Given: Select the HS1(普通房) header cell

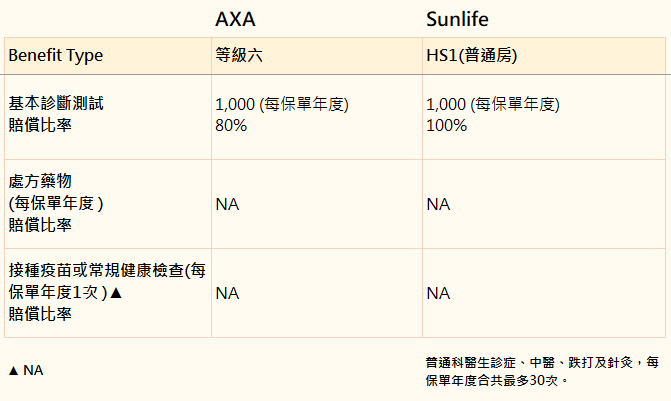Looking at the screenshot, I should point(544,56).
